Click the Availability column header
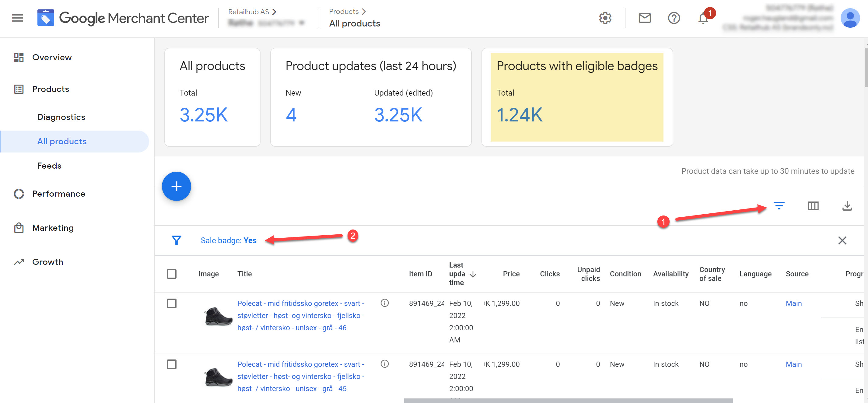Viewport: 868px width, 403px height. [670, 274]
